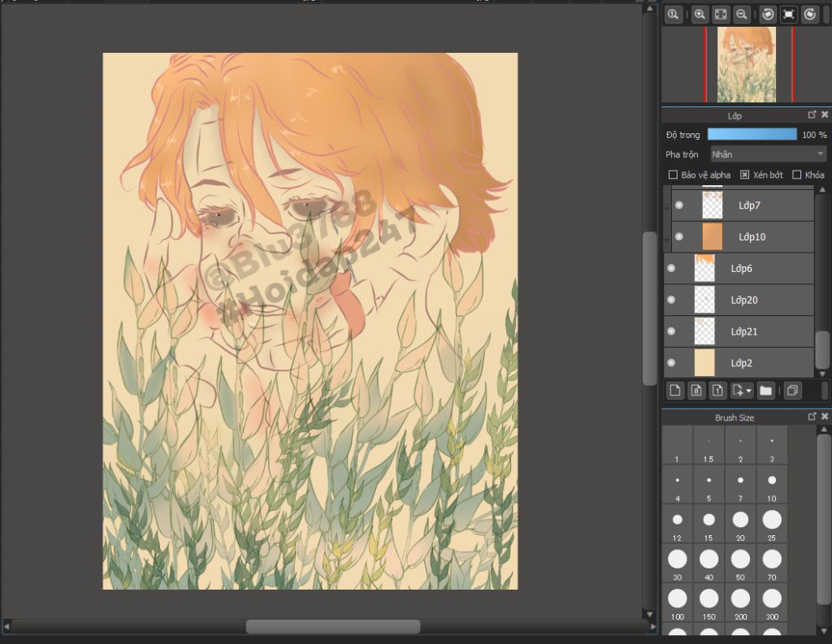Set the brush size to 25
The width and height of the screenshot is (832, 644).
click(772, 525)
